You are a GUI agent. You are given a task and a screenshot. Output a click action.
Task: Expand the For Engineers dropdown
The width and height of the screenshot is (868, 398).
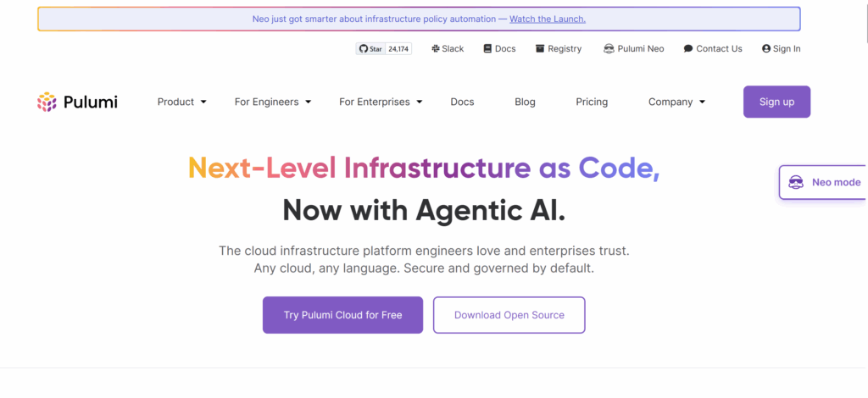tap(273, 102)
